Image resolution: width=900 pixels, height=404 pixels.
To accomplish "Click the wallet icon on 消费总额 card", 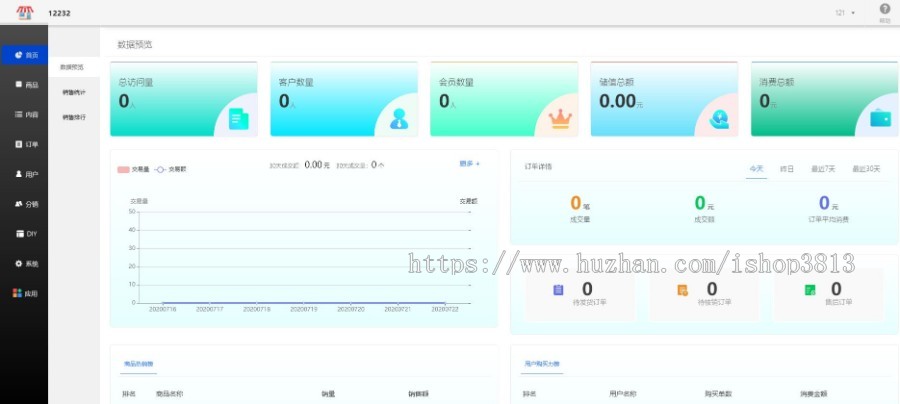I will (880, 118).
